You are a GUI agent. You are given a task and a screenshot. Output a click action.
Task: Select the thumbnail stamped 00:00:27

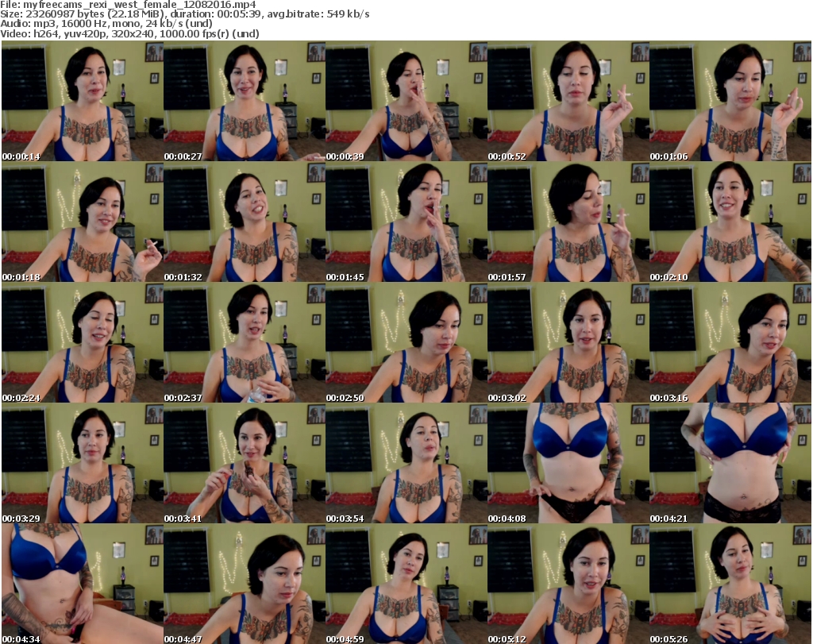(245, 101)
